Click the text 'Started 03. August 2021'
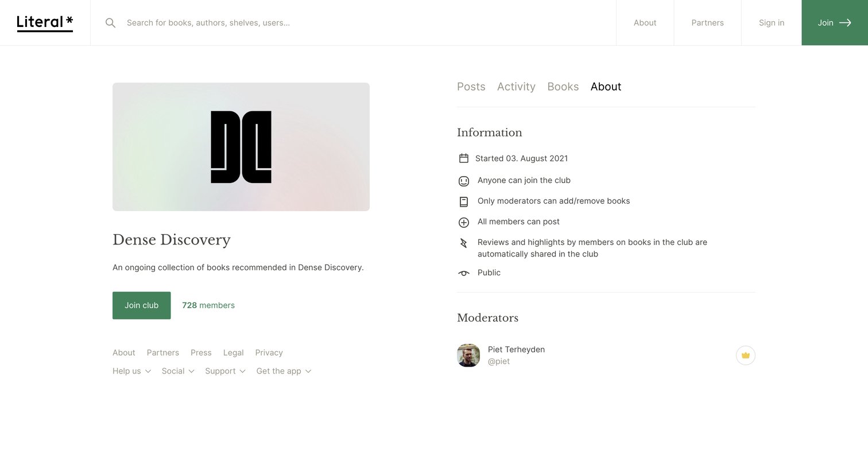Image resolution: width=868 pixels, height=467 pixels. (522, 158)
